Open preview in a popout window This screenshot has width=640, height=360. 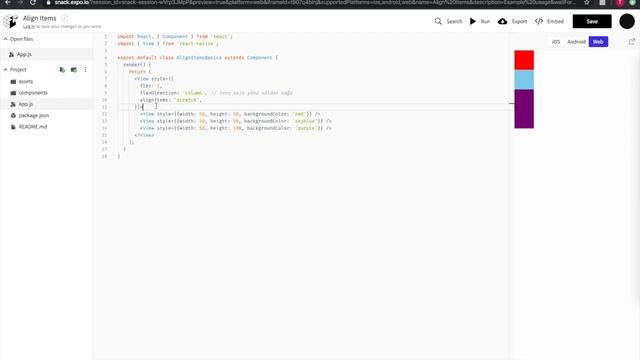[x=632, y=41]
